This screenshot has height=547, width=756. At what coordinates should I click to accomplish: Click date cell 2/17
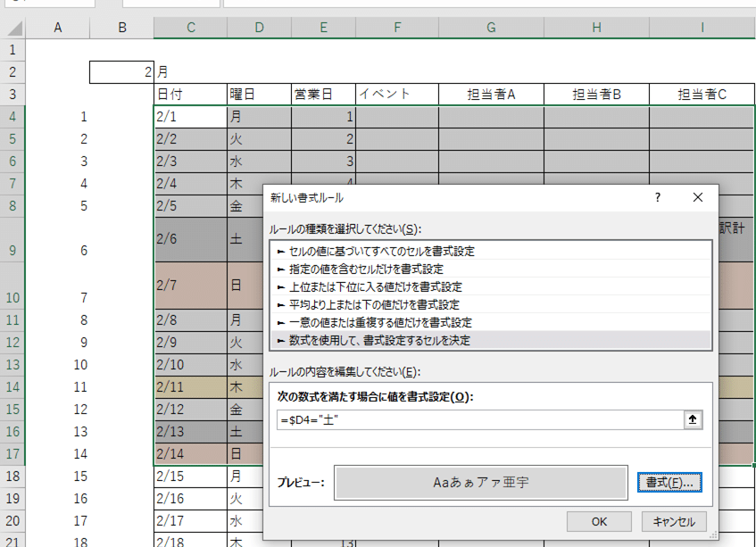[190, 521]
